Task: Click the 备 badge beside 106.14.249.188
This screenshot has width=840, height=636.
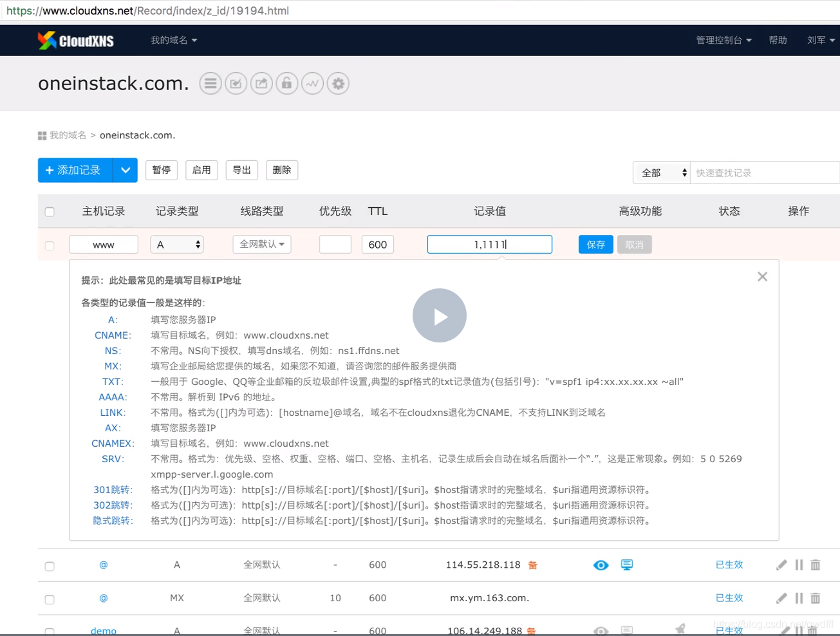Action: (531, 631)
